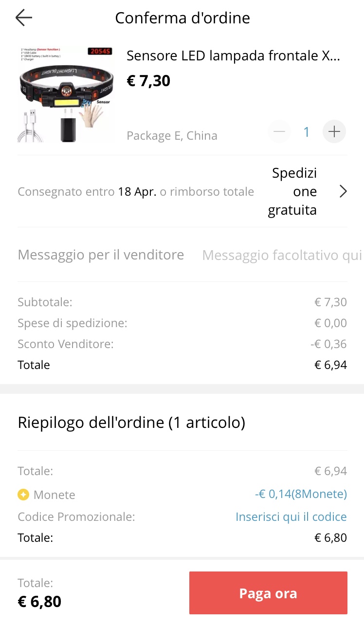Tap 'Package E, China' variant text
Screen dimensions: 364x626
coord(172,136)
